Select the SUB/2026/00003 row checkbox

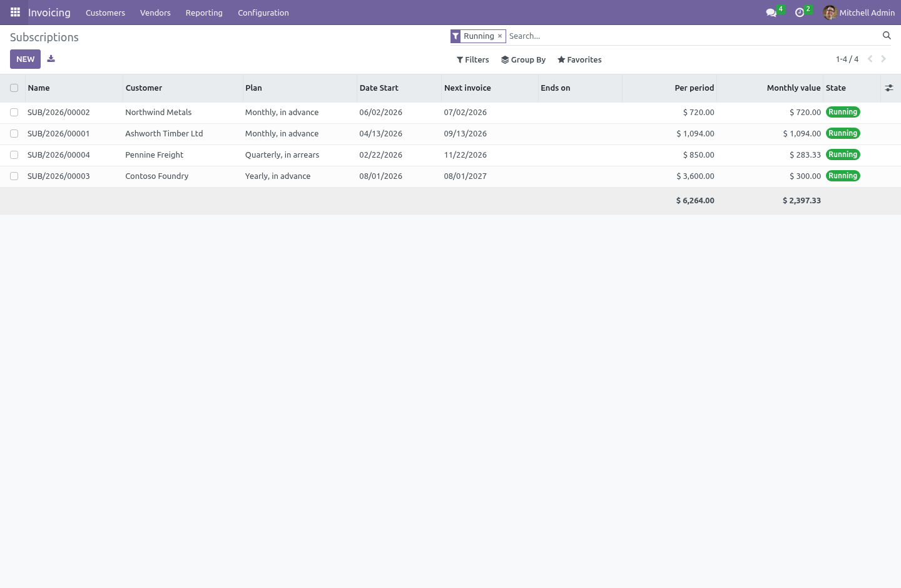14,176
